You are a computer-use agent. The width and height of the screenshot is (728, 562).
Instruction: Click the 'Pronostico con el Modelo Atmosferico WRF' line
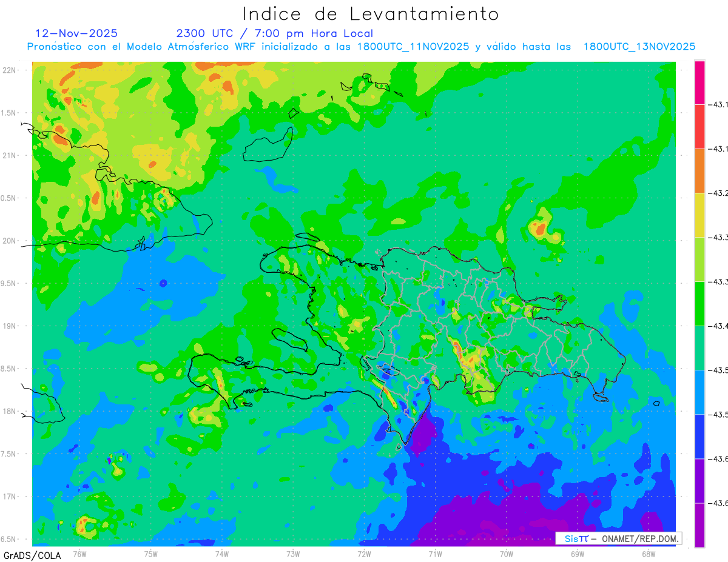[361, 47]
